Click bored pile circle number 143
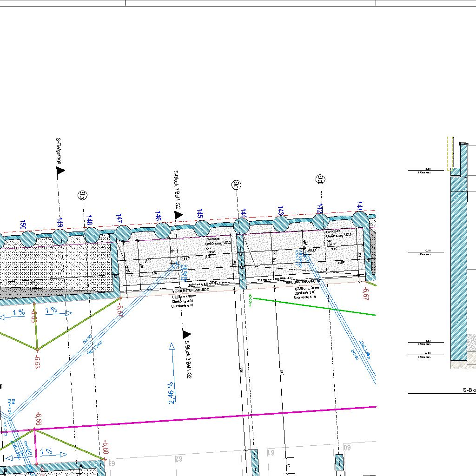Image resolution: width=476 pixels, height=476 pixels. point(280,224)
